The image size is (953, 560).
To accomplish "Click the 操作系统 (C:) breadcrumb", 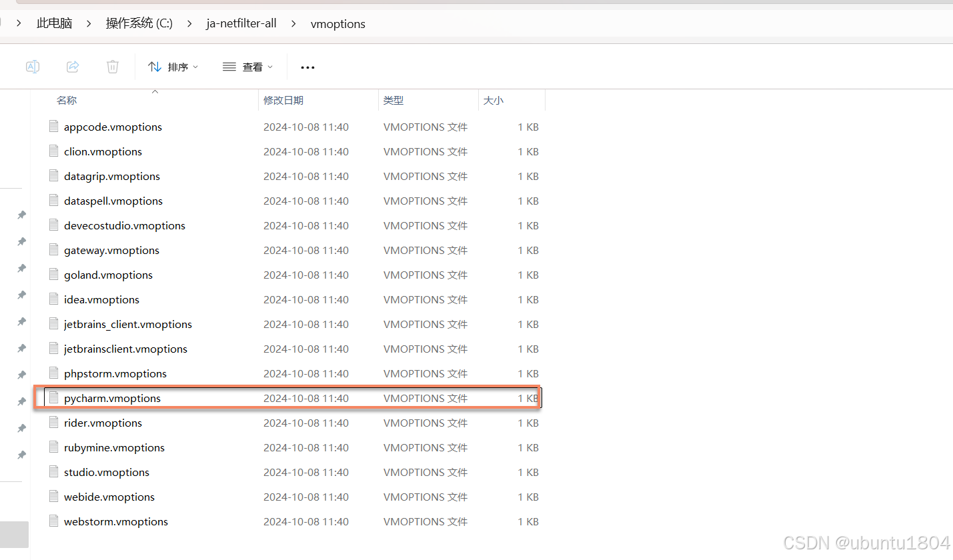I will [139, 23].
